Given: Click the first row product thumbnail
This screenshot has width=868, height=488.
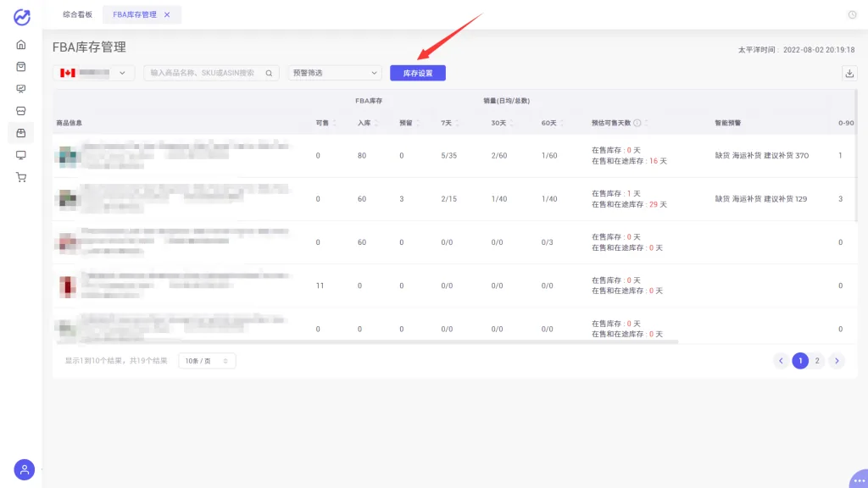Looking at the screenshot, I should [x=68, y=156].
